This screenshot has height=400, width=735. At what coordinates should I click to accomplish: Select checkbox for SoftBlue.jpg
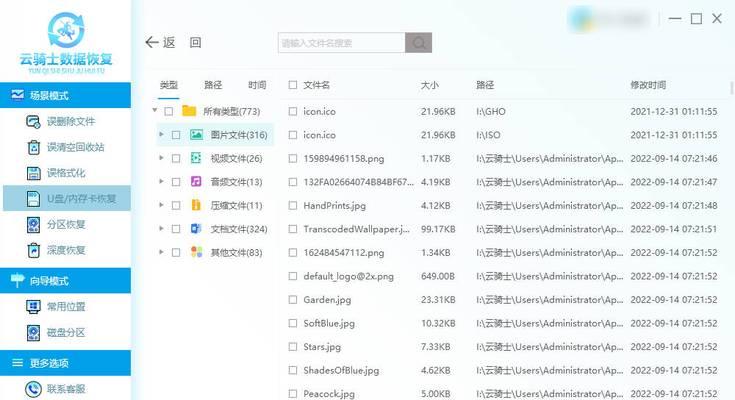pos(293,323)
